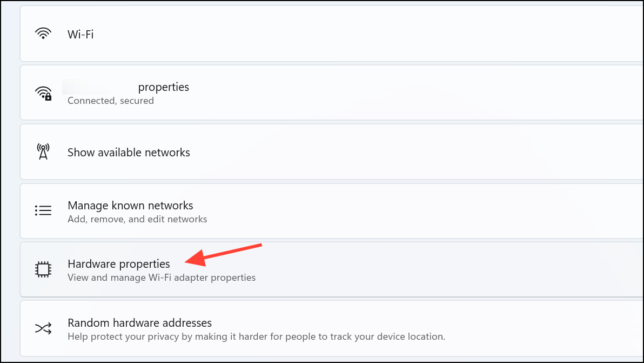Select Show available networks

[332, 152]
